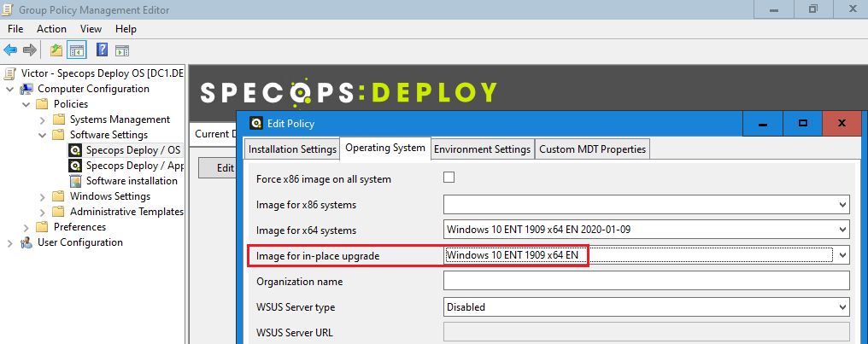This screenshot has height=344, width=868.
Task: Open the Image for x86 systems dropdown
Action: pos(843,205)
